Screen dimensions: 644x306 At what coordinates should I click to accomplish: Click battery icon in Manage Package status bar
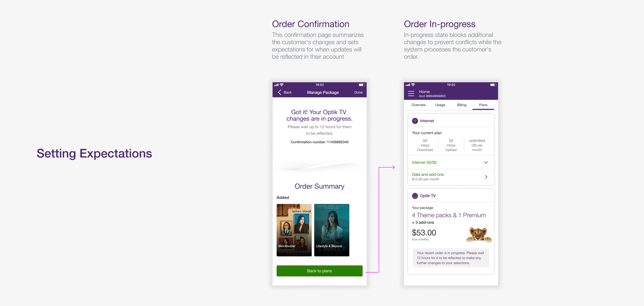361,85
